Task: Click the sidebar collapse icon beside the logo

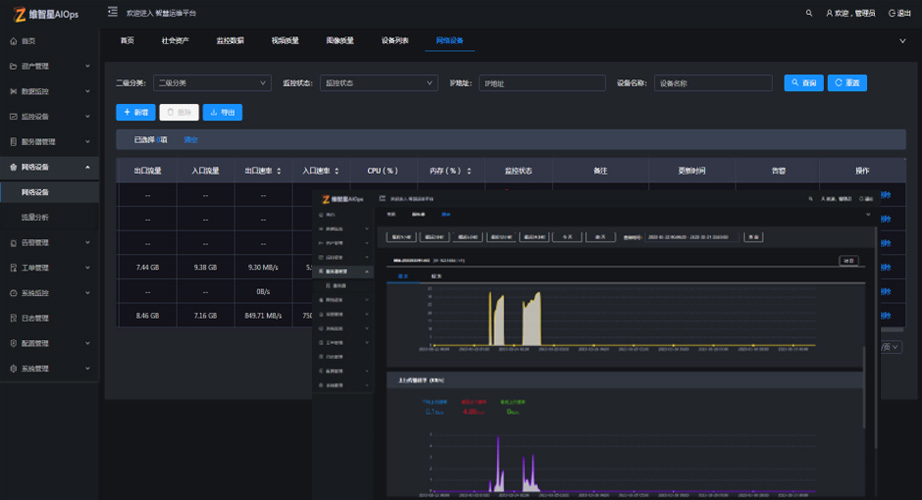Action: (113, 13)
